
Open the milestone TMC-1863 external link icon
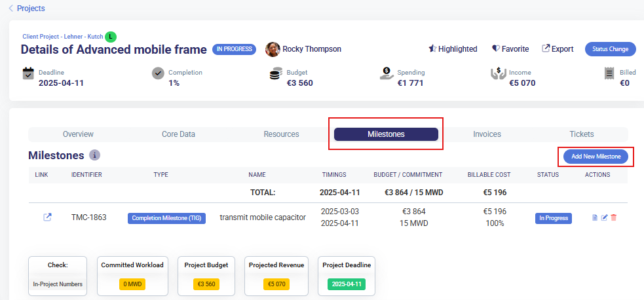click(47, 217)
